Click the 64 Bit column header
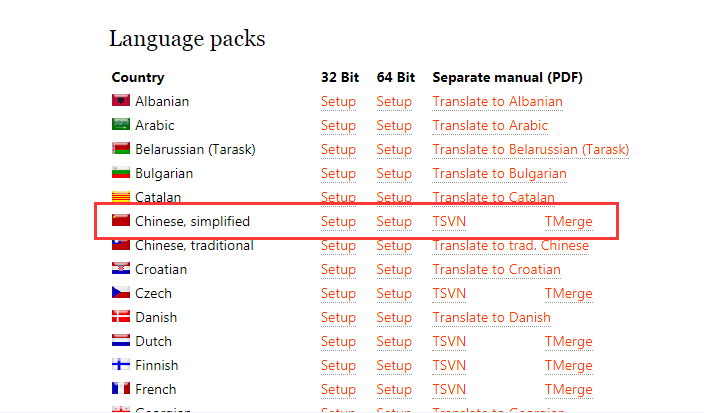704x413 pixels. coord(396,77)
